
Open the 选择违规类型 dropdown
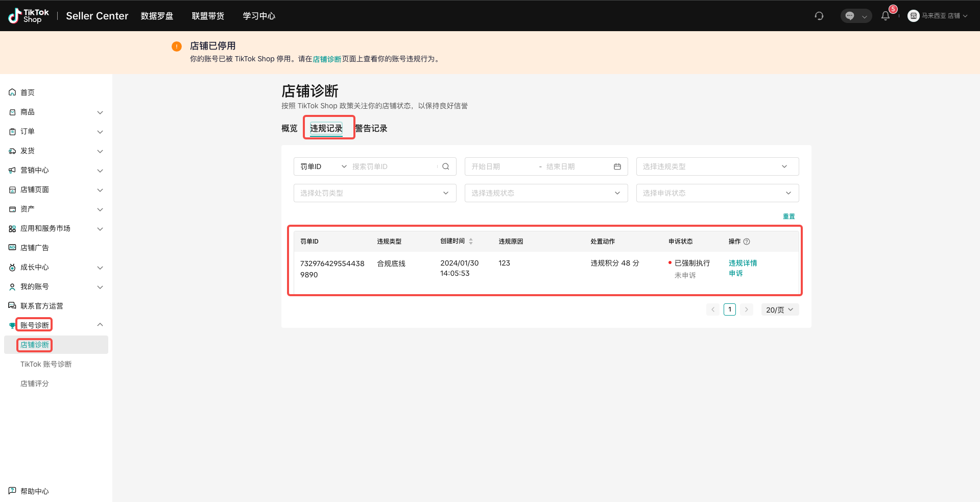coord(717,166)
